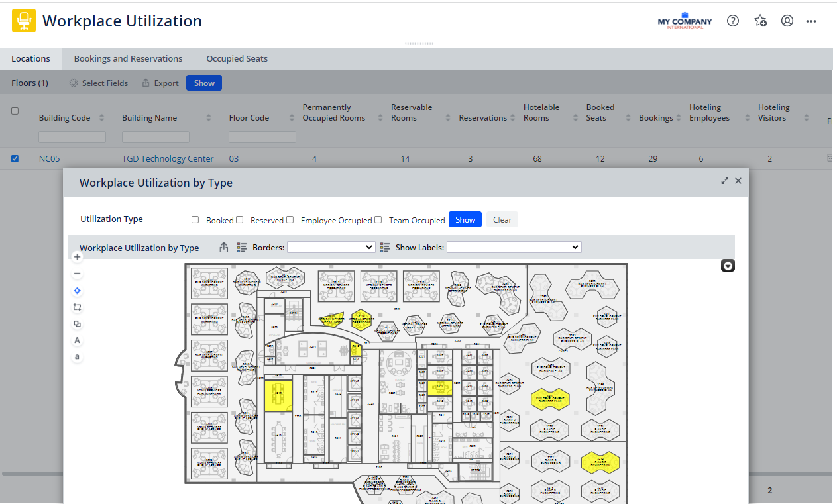Switch to the Occupied Seats tab
The width and height of the screenshot is (837, 504).
(237, 58)
